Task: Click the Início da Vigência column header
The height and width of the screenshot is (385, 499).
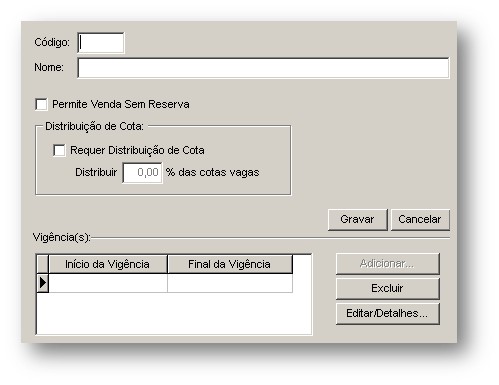Action: [x=108, y=264]
